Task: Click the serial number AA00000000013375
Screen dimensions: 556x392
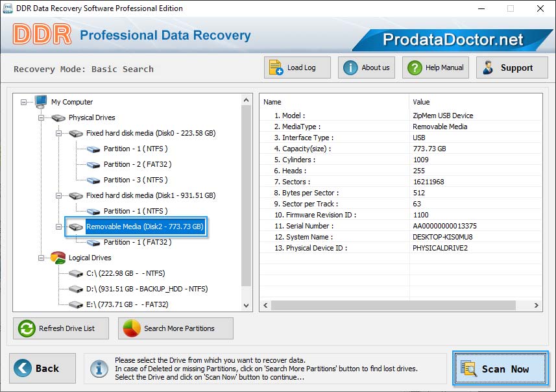Action: click(444, 226)
